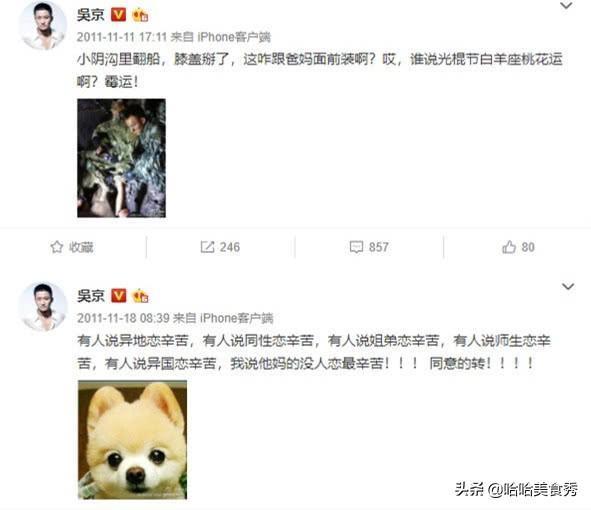Click the 收藏 favorite label
This screenshot has height=510, width=591.
[81, 247]
